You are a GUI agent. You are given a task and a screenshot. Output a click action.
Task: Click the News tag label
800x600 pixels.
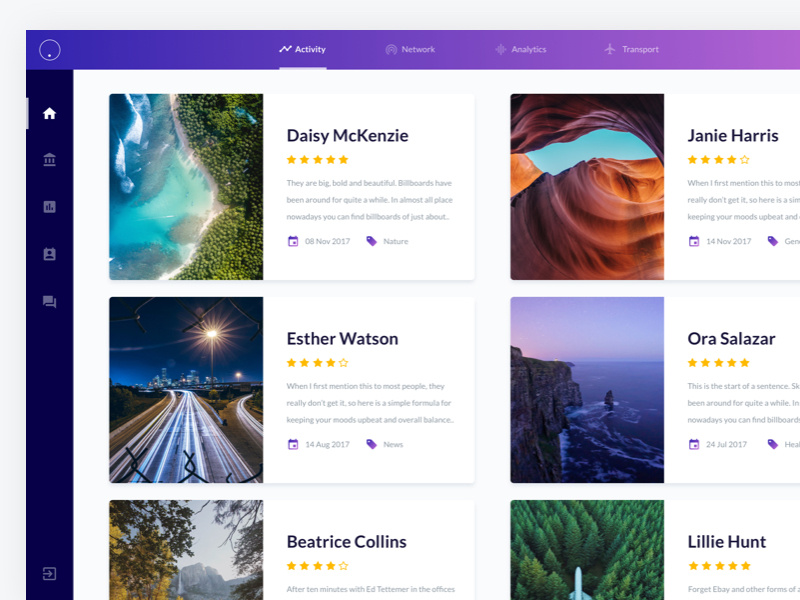(393, 444)
